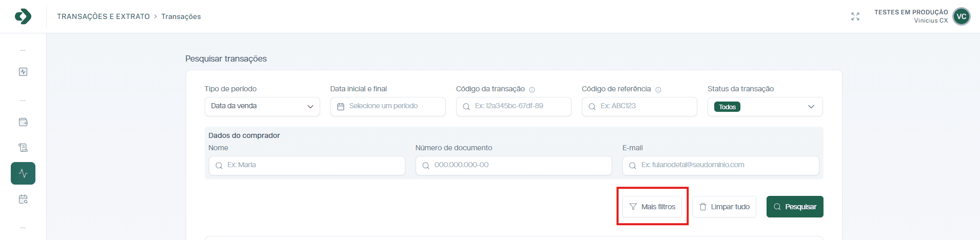Open the calendar search sidebar icon
The height and width of the screenshot is (240, 980).
click(x=23, y=199)
